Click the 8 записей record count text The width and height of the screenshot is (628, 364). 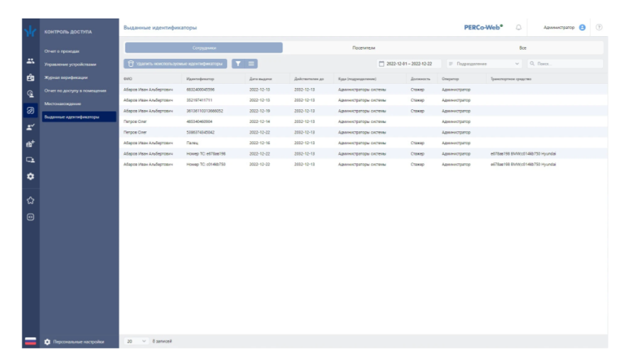pos(162,341)
